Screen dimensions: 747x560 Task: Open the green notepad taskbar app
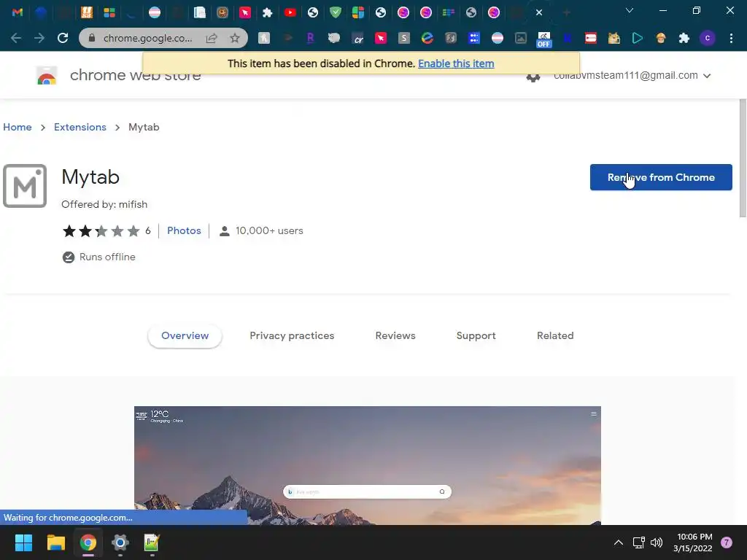point(152,542)
